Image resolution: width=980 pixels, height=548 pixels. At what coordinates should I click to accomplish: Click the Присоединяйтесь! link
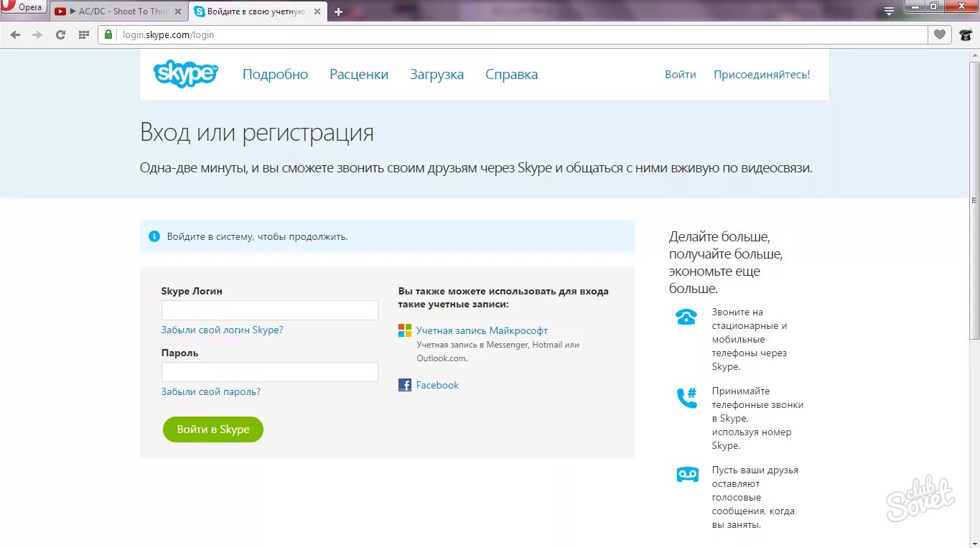coord(762,74)
